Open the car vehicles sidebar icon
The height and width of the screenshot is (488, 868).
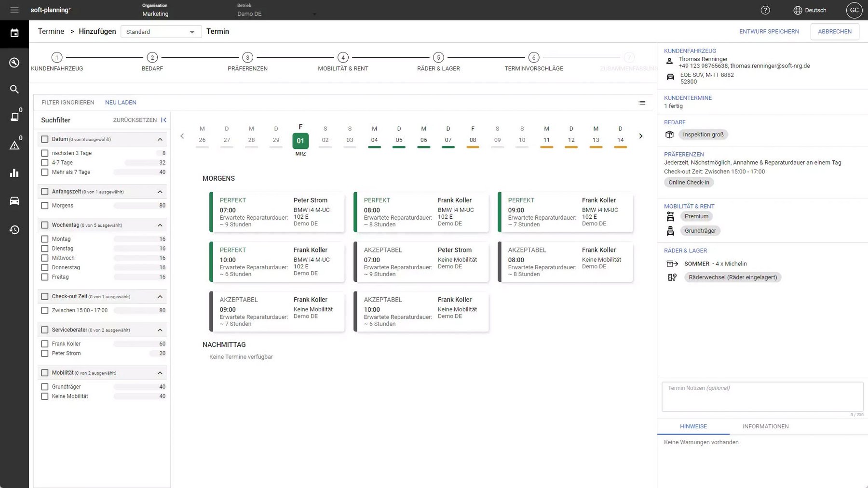pos(14,201)
